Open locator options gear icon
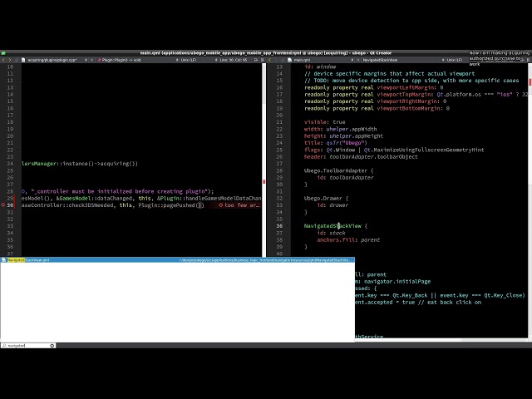Image resolution: width=532 pixels, height=399 pixels. [52, 346]
